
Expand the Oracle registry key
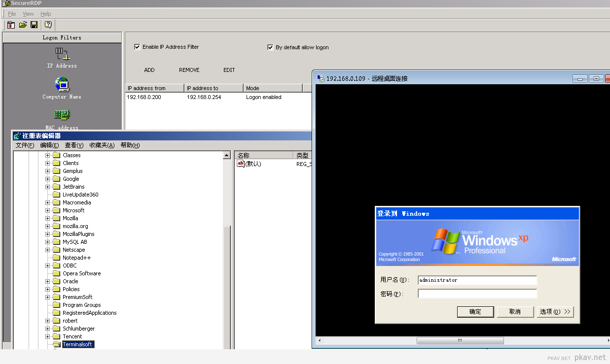coord(48,281)
